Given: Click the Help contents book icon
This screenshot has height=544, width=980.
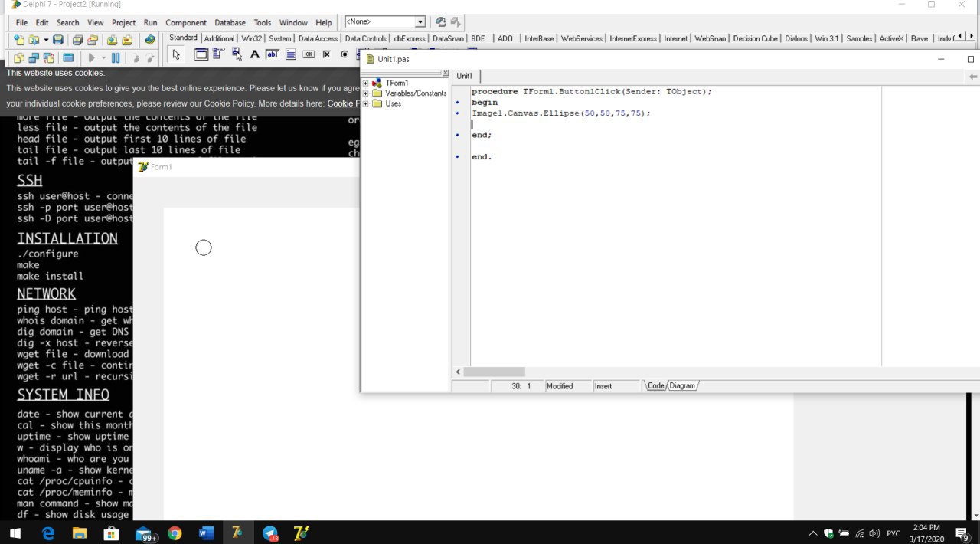Looking at the screenshot, I should pyautogui.click(x=150, y=40).
